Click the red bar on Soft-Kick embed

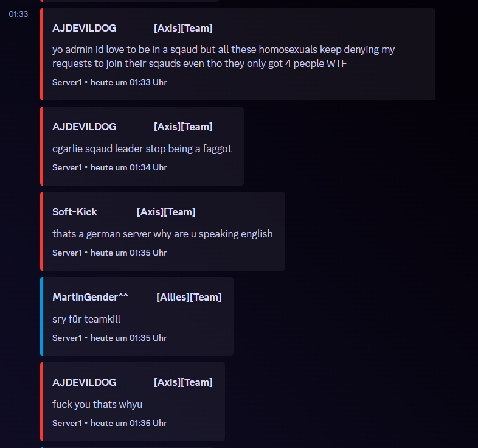[41, 231]
